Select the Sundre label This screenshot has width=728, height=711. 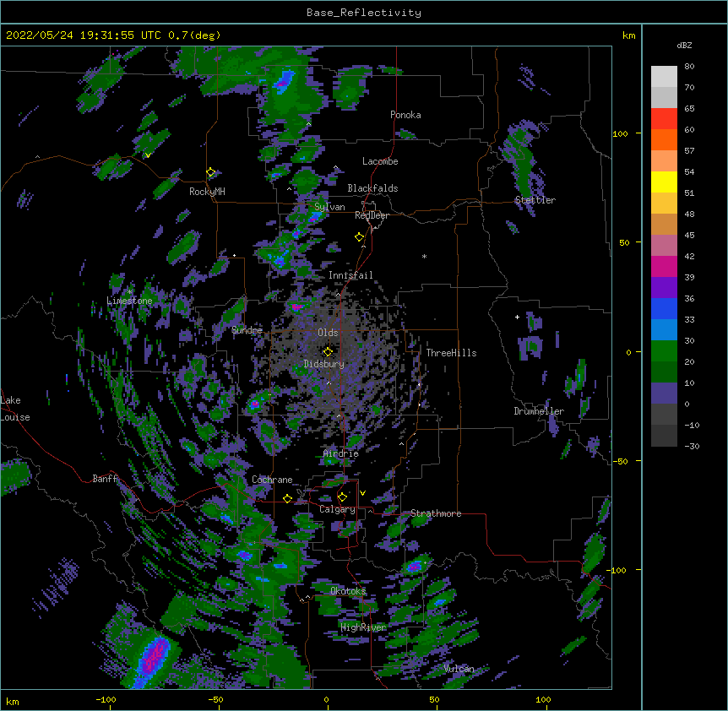(x=247, y=330)
